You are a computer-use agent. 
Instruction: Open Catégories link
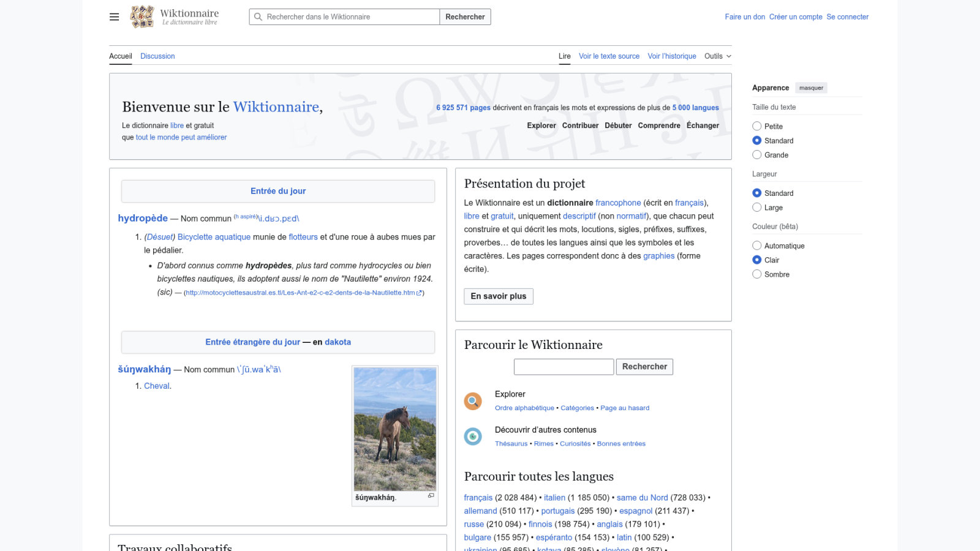(x=577, y=408)
